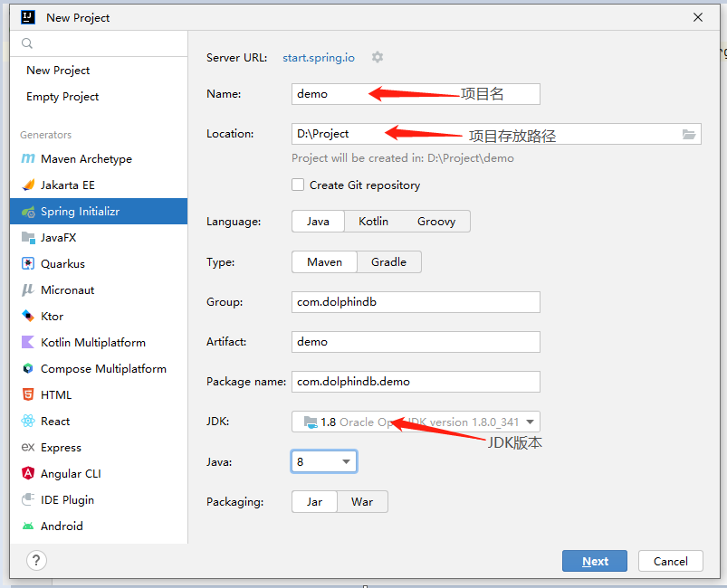The width and height of the screenshot is (727, 588).
Task: Choose Maven Archetype generator
Action: tap(99, 159)
